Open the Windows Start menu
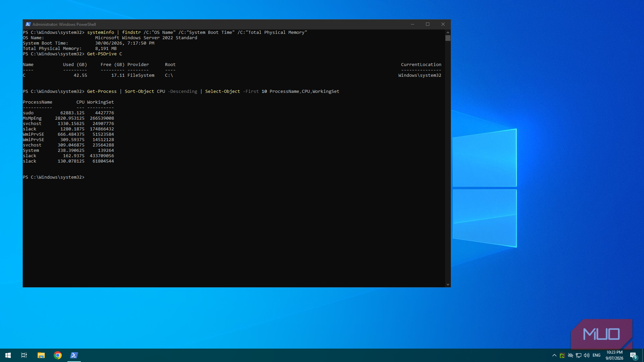 8,355
